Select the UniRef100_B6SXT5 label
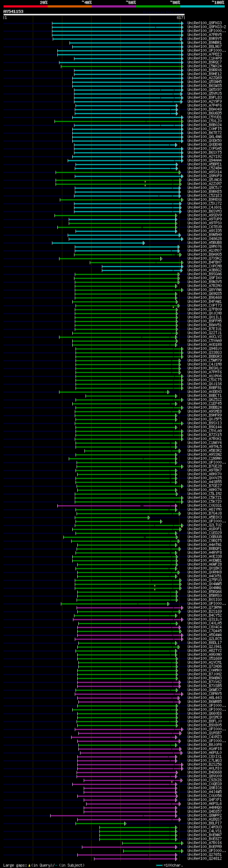The image size is (228, 868). click(x=204, y=153)
